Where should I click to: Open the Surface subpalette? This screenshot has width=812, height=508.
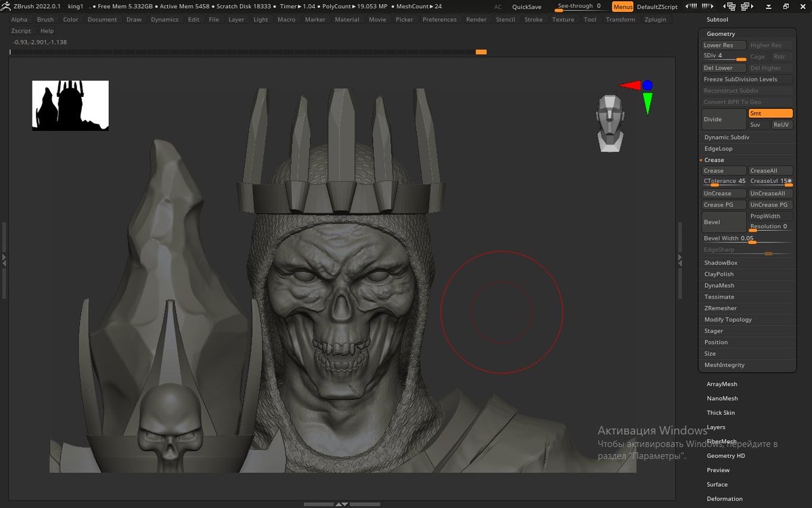tap(717, 485)
